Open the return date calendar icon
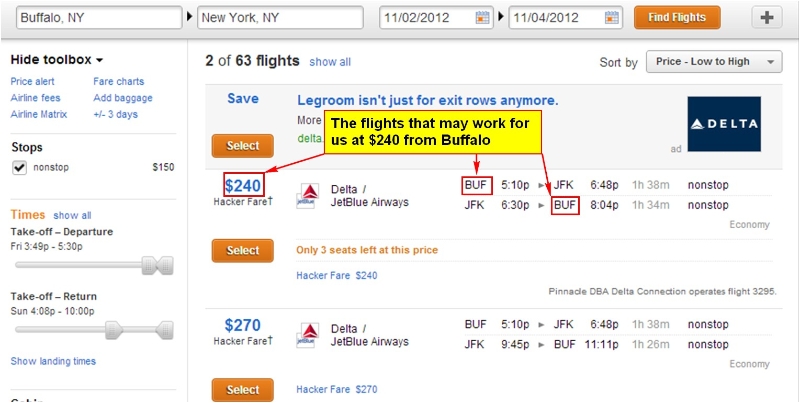Viewport: 800px width, 403px height. coord(611,18)
